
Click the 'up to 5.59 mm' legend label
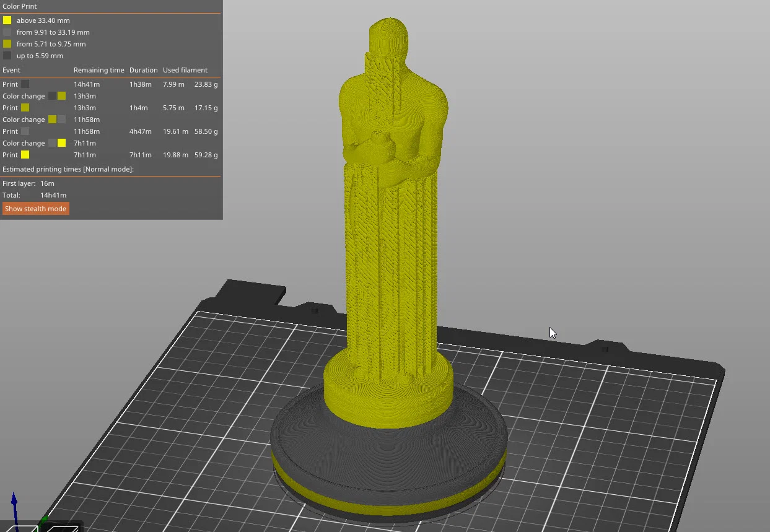[40, 56]
